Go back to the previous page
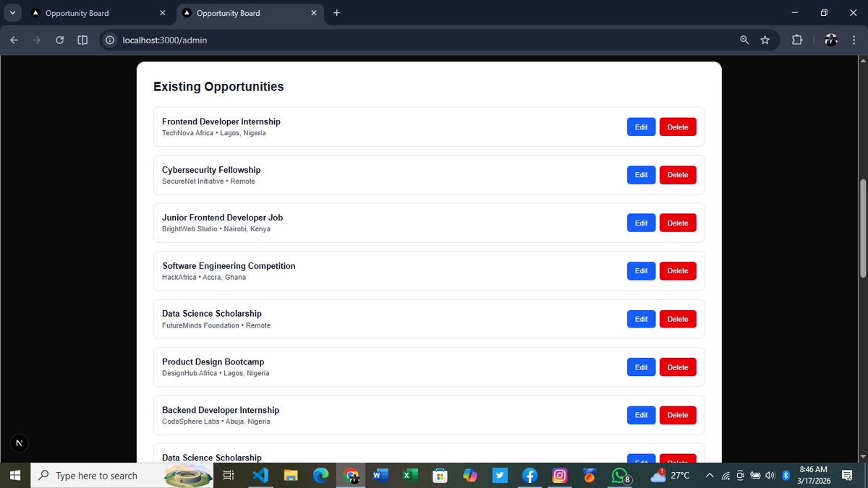This screenshot has height=488, width=868. click(14, 40)
